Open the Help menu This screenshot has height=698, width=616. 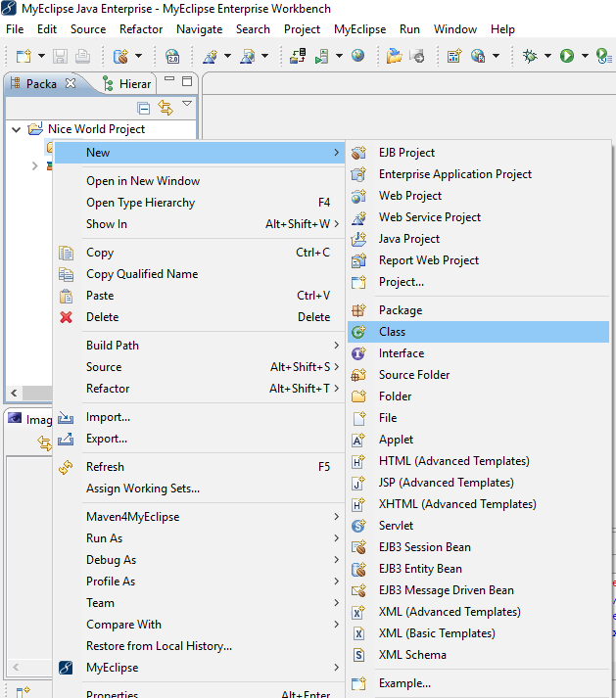click(502, 29)
